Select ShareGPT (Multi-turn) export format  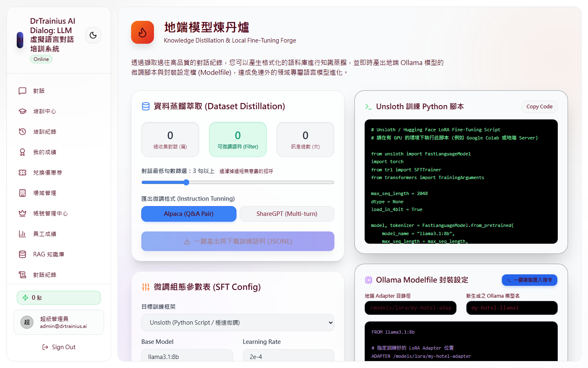(287, 213)
